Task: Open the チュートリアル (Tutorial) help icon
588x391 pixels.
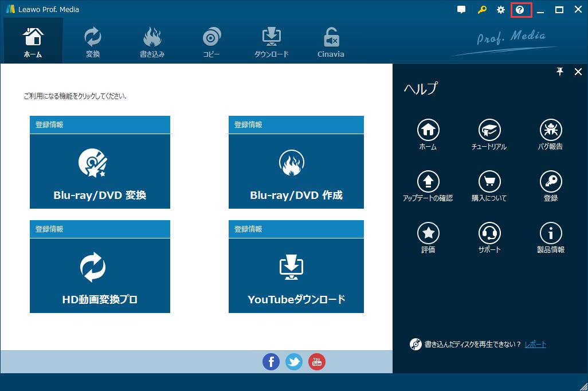Action: point(489,130)
